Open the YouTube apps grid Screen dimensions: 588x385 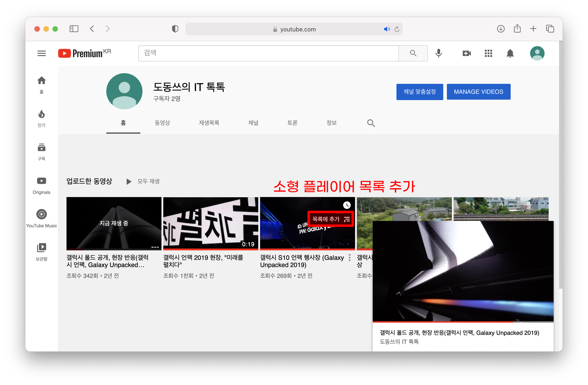pyautogui.click(x=488, y=53)
